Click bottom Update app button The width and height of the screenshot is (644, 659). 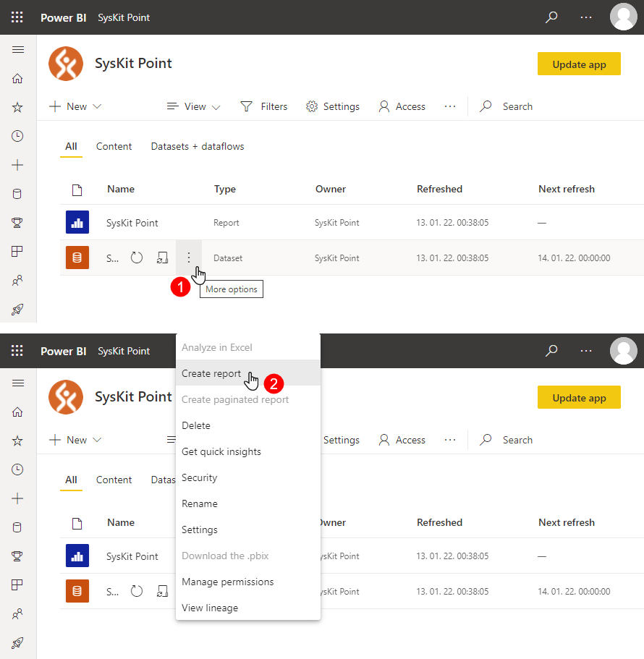[x=579, y=397]
